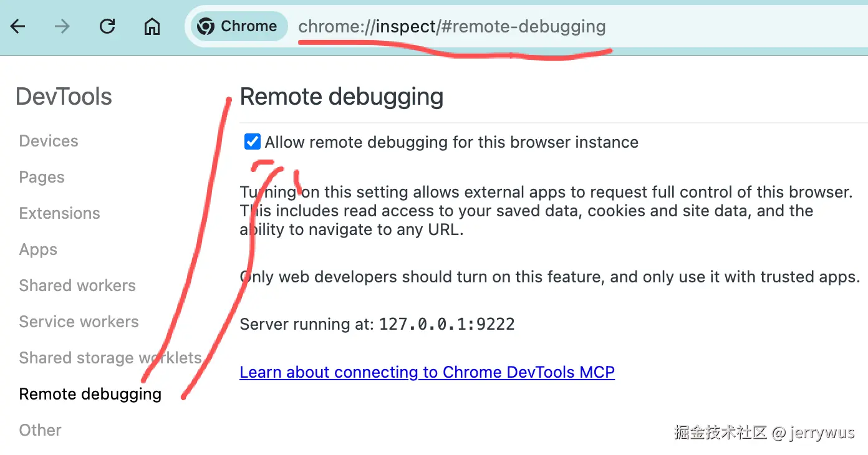This screenshot has width=868, height=455.
Task: Open the Service workers section
Action: [79, 322]
